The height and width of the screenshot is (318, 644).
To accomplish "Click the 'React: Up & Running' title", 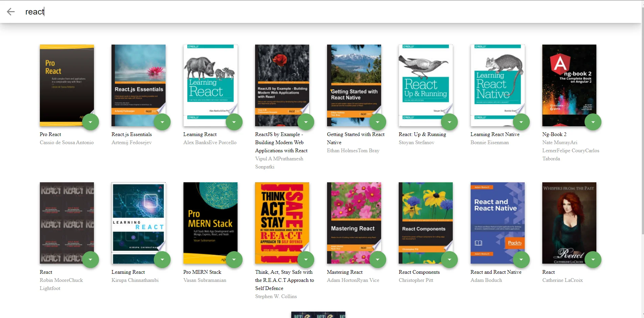I will [x=422, y=134].
